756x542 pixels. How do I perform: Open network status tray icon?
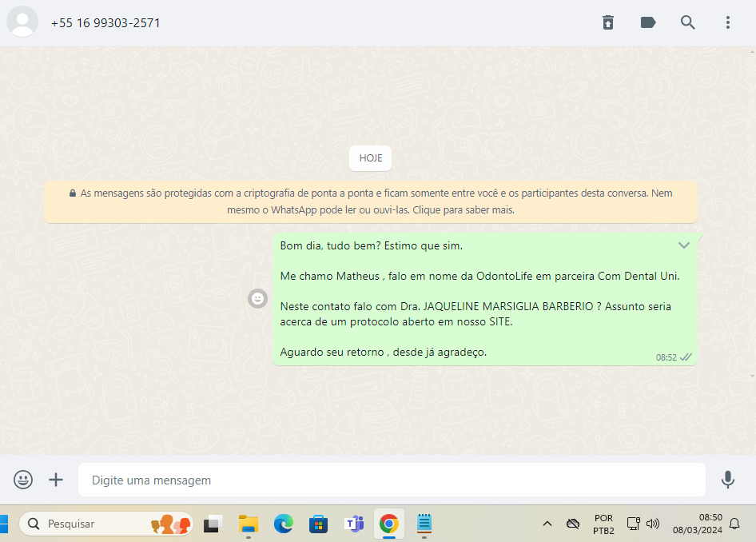(x=633, y=524)
